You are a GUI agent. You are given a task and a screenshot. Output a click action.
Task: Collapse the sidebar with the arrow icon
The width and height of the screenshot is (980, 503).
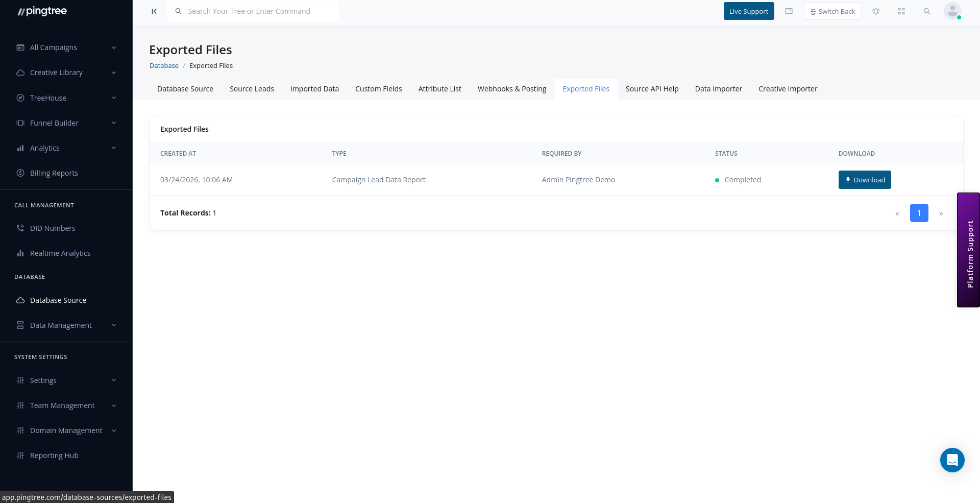(x=154, y=11)
